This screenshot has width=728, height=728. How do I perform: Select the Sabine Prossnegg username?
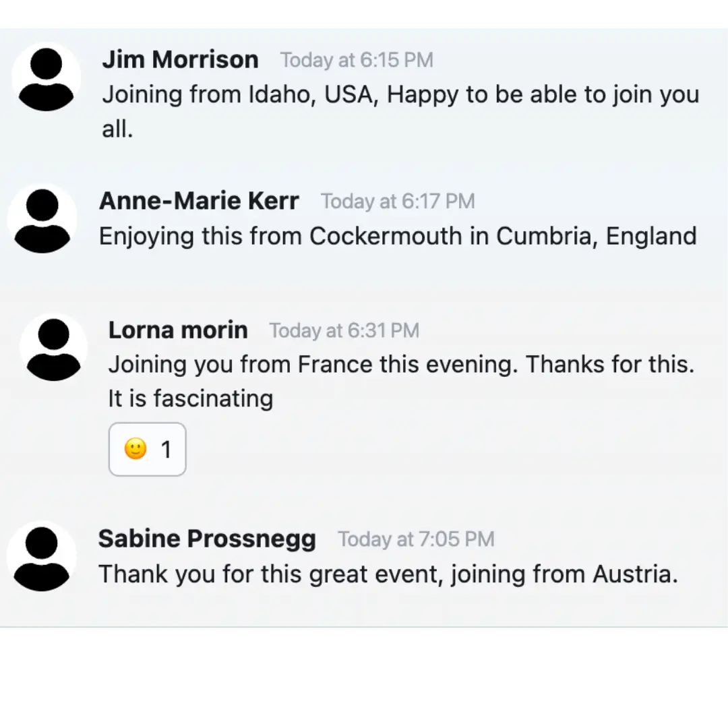pos(207,539)
